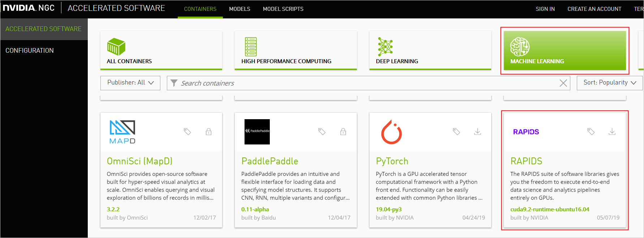Image resolution: width=644 pixels, height=238 pixels.
Task: Click the MACHINE LEARNING label
Action: 537,61
